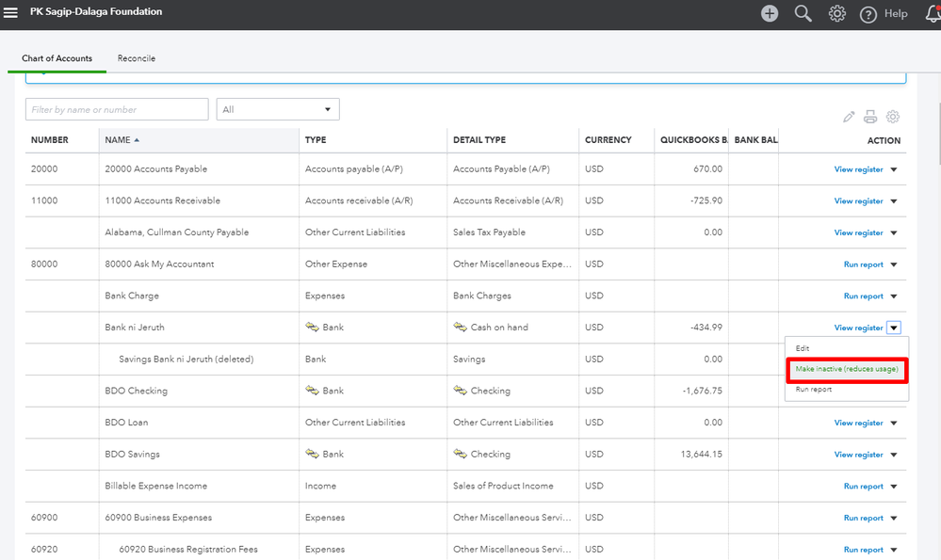This screenshot has width=941, height=560.
Task: Click the Filter by name or number field
Action: [117, 109]
